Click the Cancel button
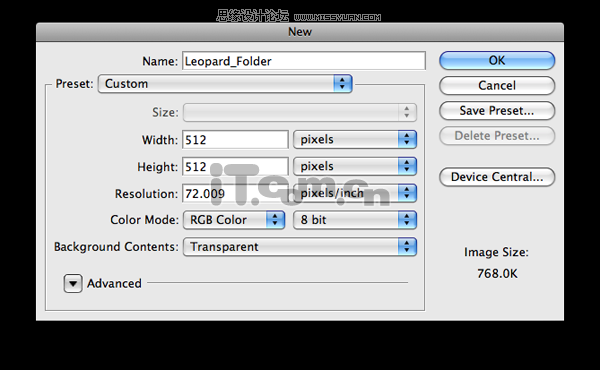This screenshot has width=600, height=370. (497, 85)
